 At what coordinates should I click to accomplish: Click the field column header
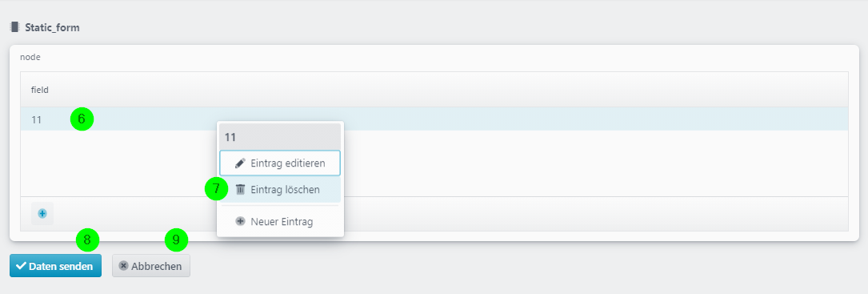pos(40,89)
